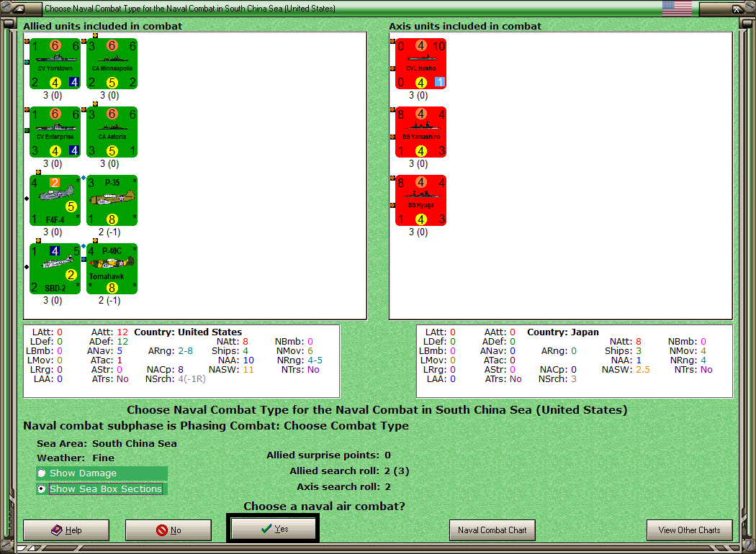
Task: Click the Japan NASW value 2.5
Action: pyautogui.click(x=643, y=370)
